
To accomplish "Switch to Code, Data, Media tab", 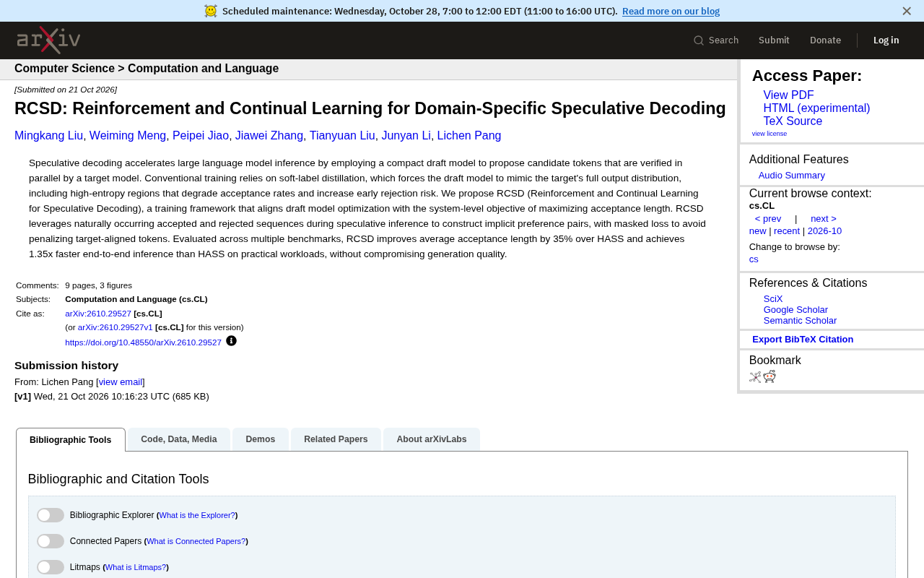I will tap(179, 439).
